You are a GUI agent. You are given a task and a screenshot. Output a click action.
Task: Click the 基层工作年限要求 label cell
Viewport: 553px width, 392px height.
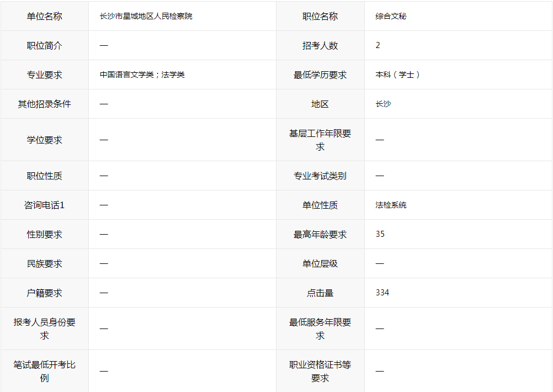tap(320, 140)
